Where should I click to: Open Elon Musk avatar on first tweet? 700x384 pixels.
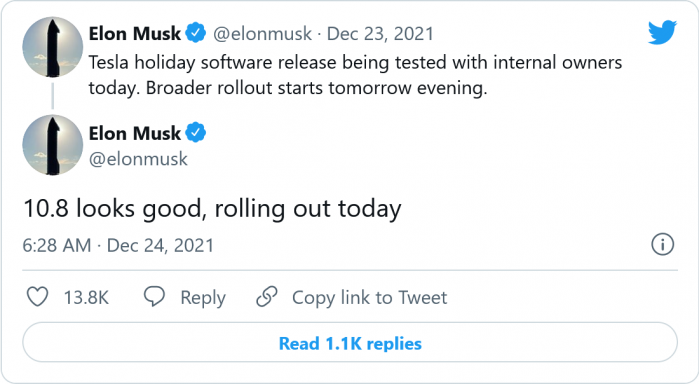[x=53, y=47]
